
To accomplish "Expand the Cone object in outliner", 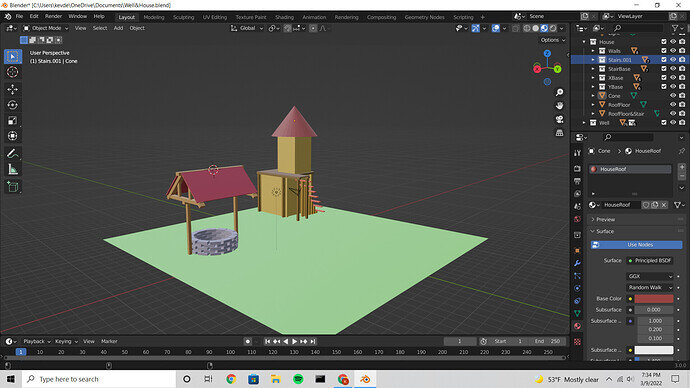I will click(x=593, y=95).
